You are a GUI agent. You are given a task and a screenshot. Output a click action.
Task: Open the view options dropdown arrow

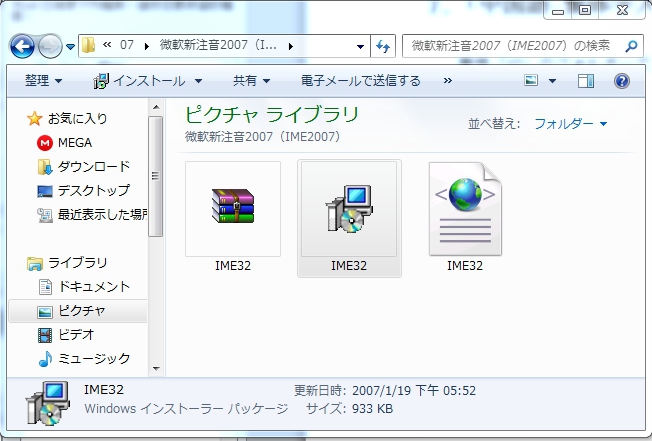pyautogui.click(x=552, y=81)
